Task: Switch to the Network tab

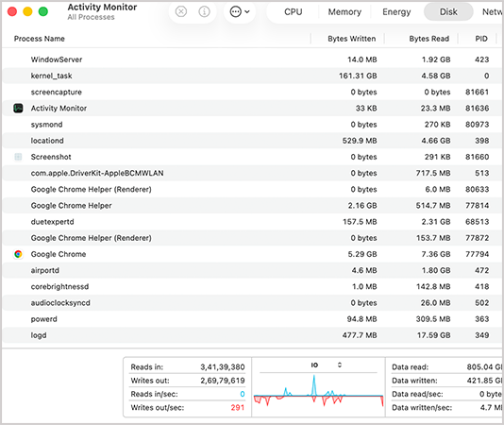Action: click(492, 12)
